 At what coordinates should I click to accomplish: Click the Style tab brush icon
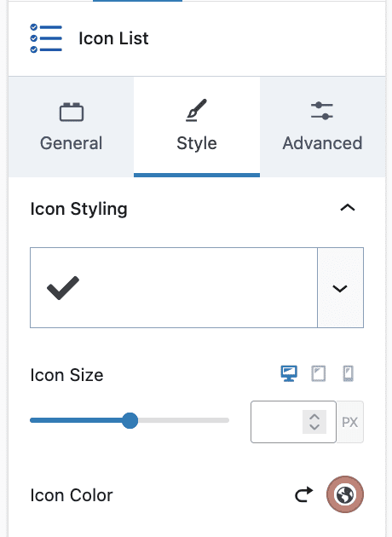[x=197, y=110]
